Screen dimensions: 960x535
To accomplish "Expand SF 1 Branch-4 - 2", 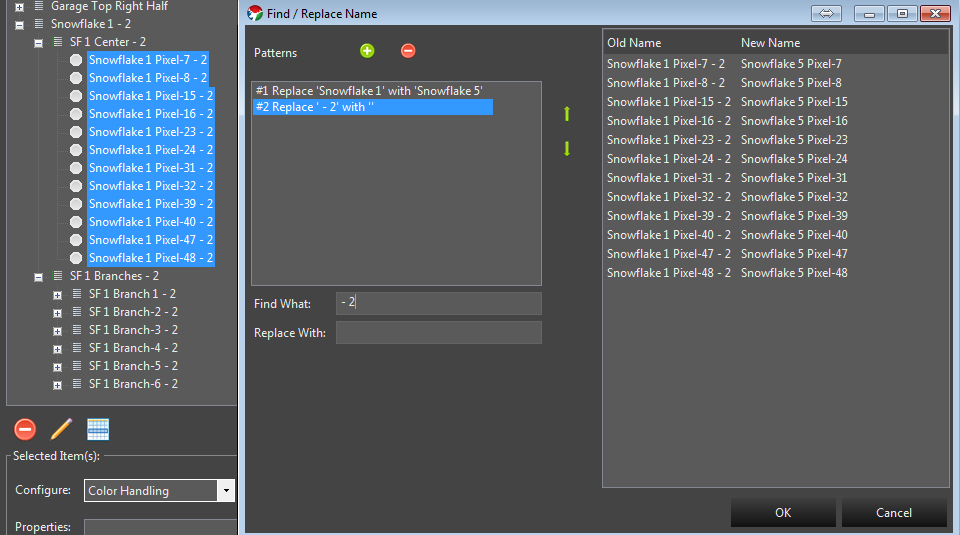I will 58,350.
